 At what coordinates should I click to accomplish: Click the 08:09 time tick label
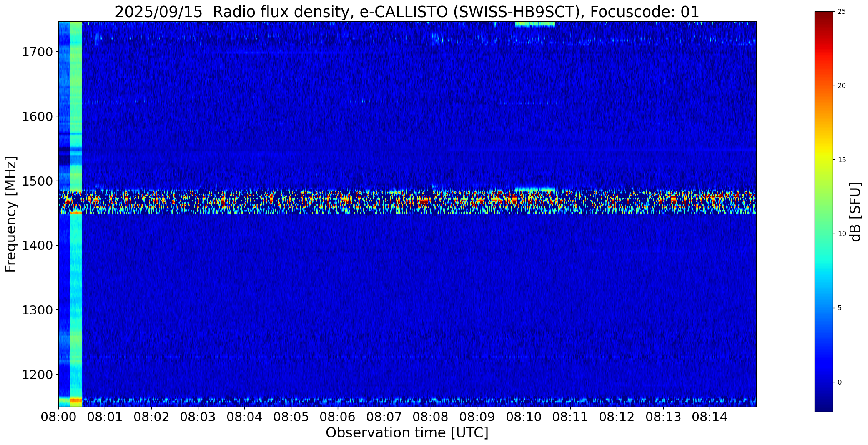pos(477,417)
